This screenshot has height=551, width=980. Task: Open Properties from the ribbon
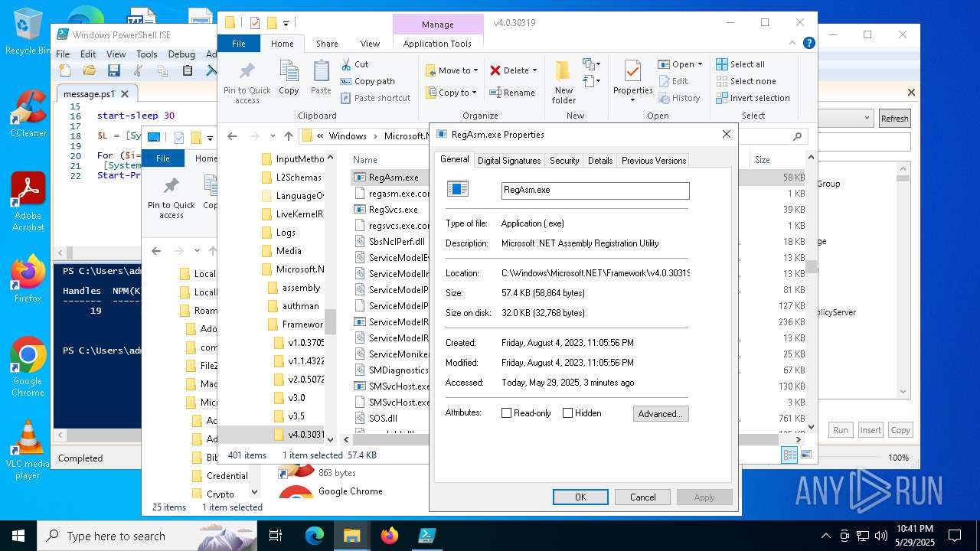[632, 81]
